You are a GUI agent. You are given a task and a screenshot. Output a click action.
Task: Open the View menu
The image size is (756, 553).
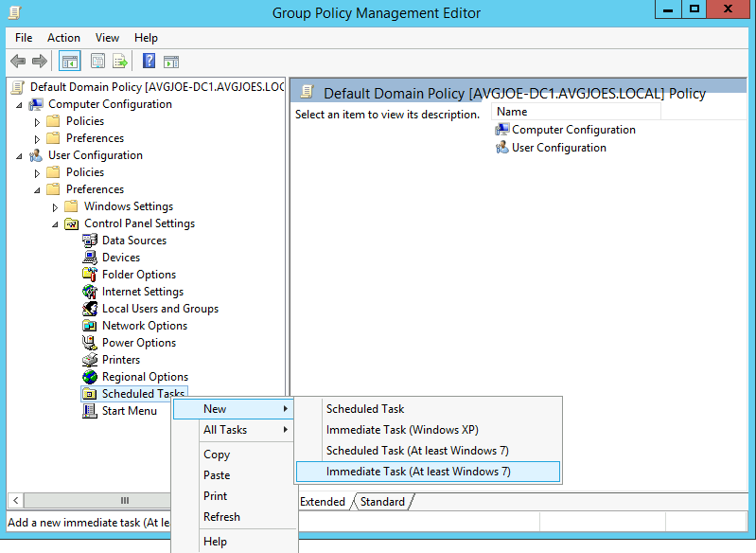[x=107, y=38]
